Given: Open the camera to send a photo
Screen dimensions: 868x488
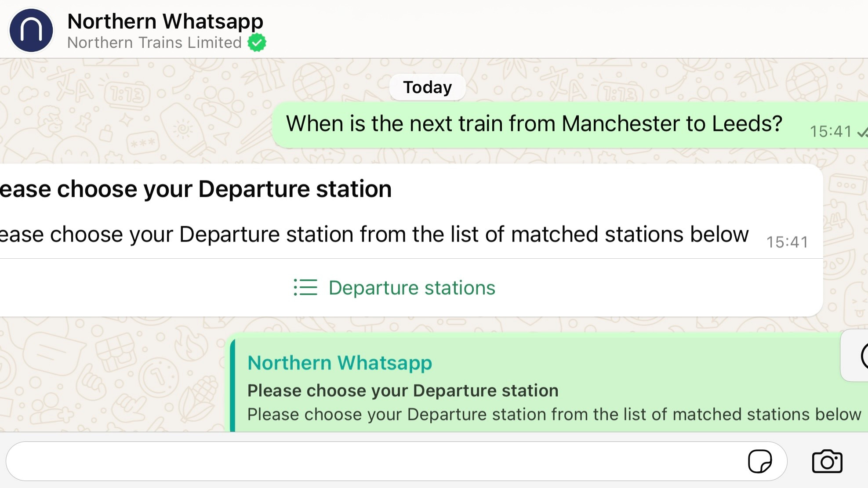Looking at the screenshot, I should [828, 461].
